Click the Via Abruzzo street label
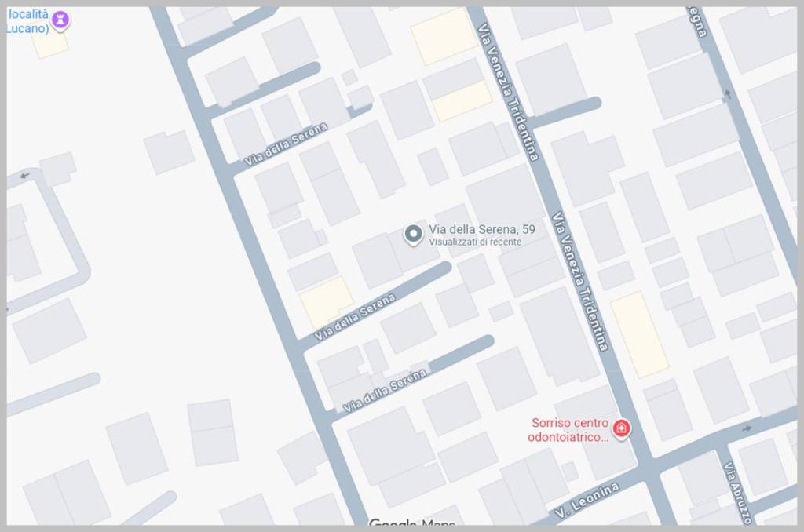Screen dimensions: 804x532 [x=737, y=493]
